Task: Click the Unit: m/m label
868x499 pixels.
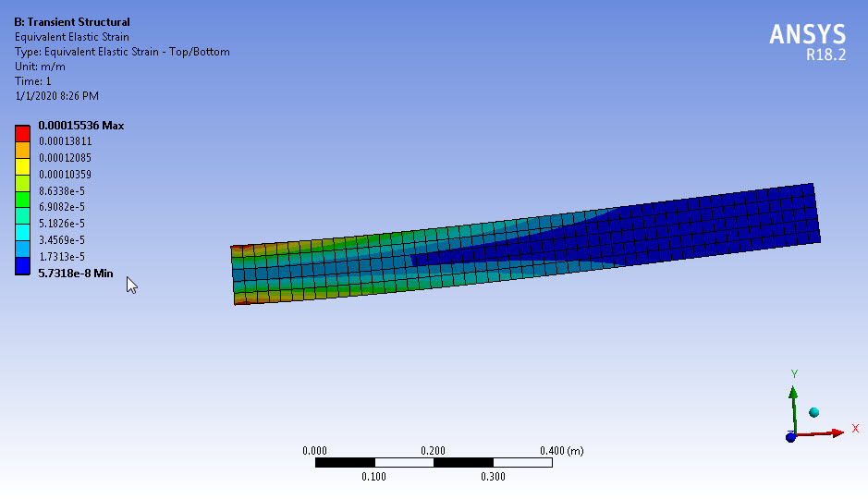Action: [x=40, y=67]
